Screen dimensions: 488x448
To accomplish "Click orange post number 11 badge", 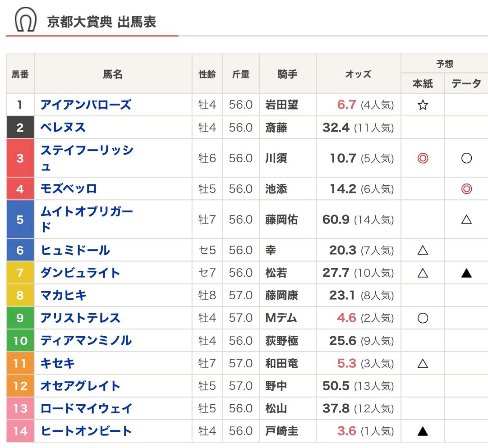I will tap(20, 363).
